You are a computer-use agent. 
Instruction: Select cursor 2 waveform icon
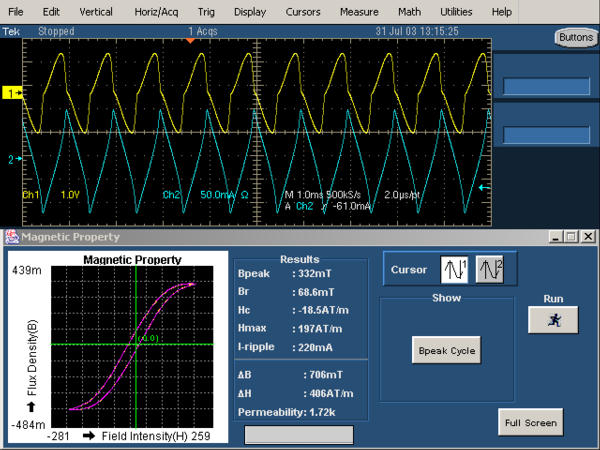pos(489,269)
